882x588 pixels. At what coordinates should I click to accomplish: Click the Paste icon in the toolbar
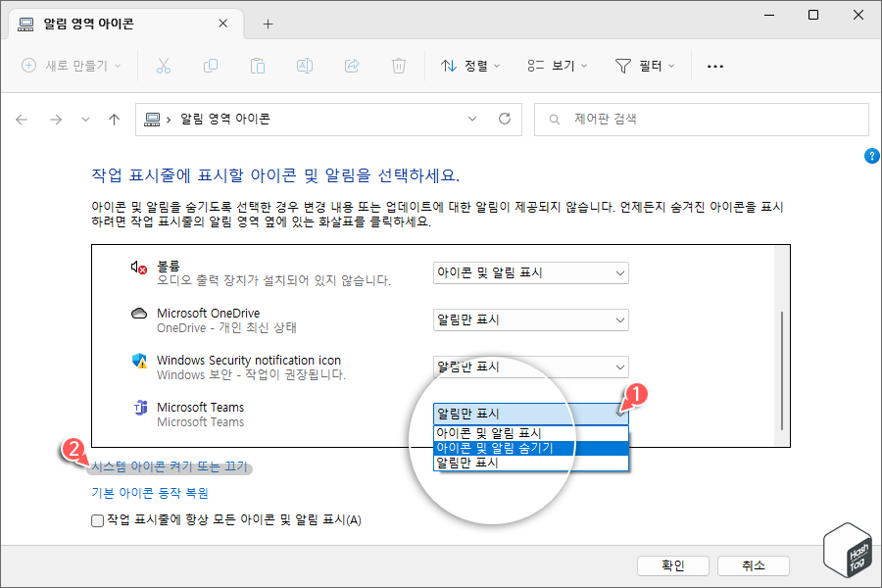tap(258, 66)
